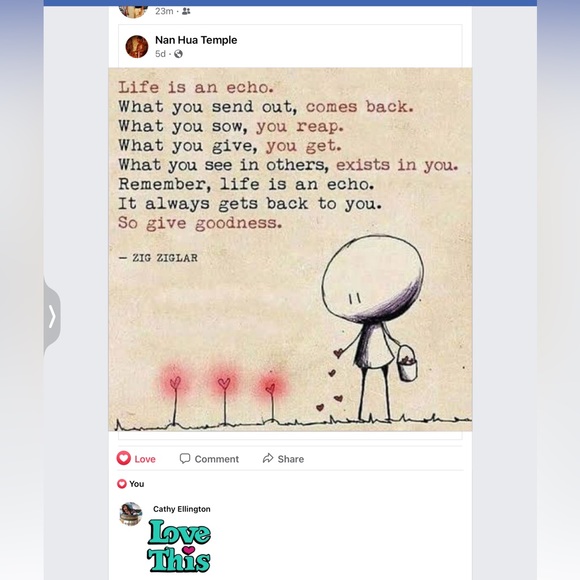
Task: Select the Share text label
Action: point(291,459)
